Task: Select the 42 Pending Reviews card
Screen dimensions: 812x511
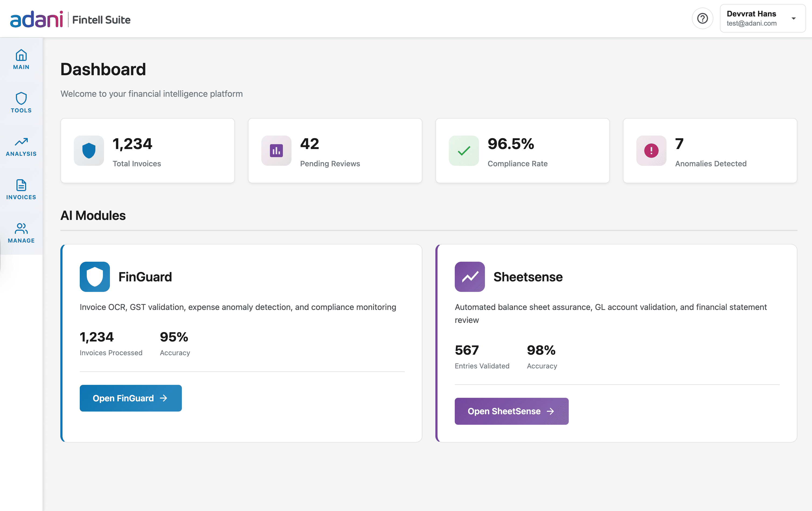Action: click(x=335, y=151)
